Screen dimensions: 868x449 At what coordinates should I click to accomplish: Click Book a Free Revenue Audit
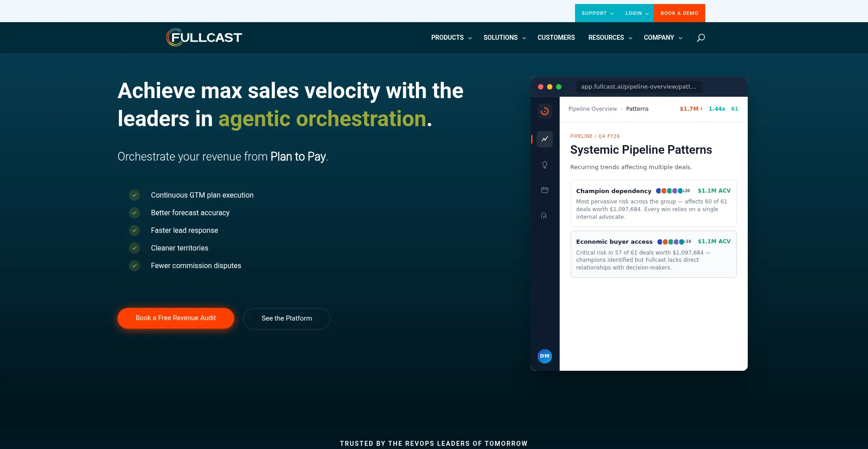click(x=176, y=318)
